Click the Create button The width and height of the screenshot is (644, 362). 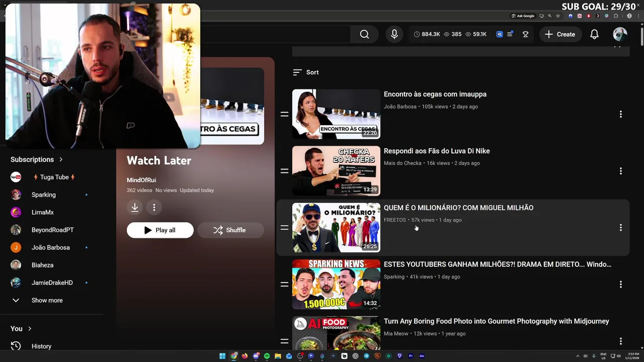(x=560, y=34)
